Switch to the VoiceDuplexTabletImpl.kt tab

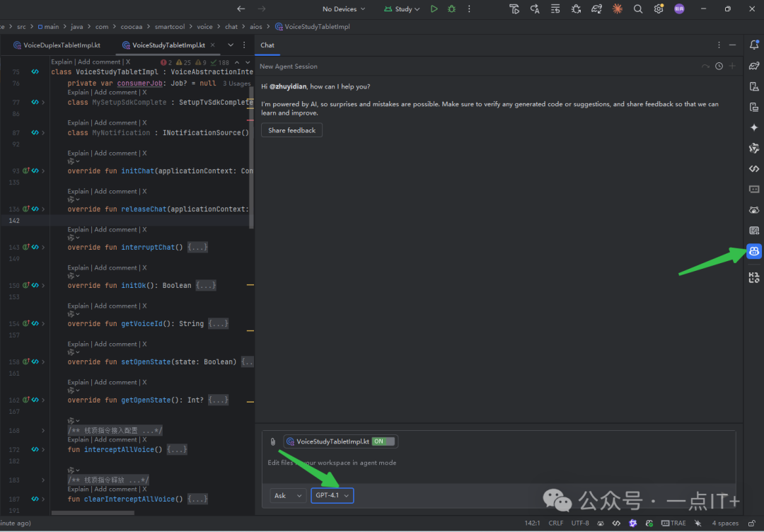click(x=57, y=45)
